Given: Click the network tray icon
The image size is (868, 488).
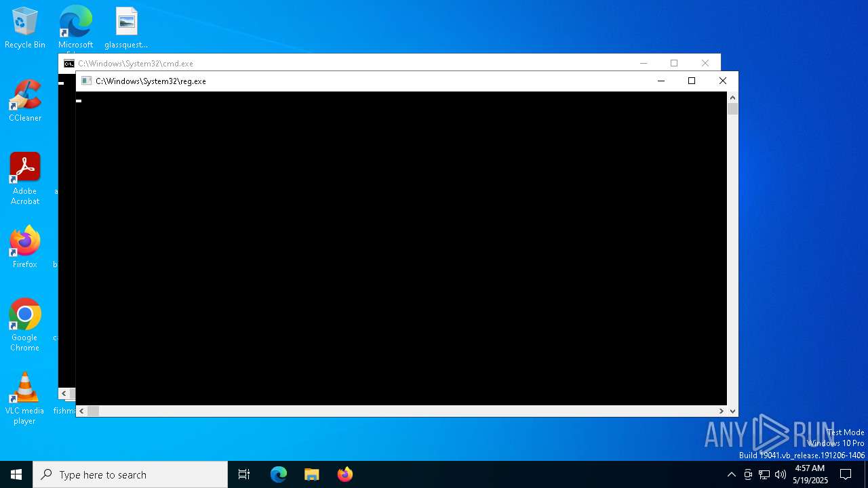Looking at the screenshot, I should tap(764, 474).
